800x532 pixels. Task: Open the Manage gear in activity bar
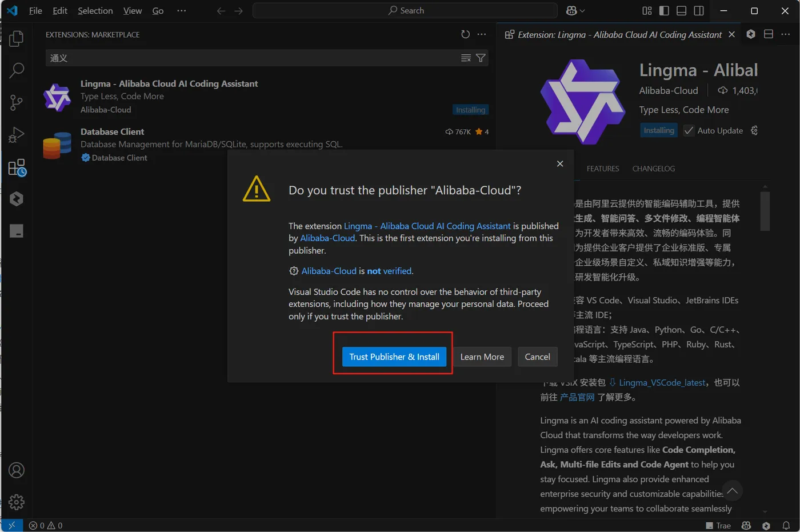[x=17, y=502]
